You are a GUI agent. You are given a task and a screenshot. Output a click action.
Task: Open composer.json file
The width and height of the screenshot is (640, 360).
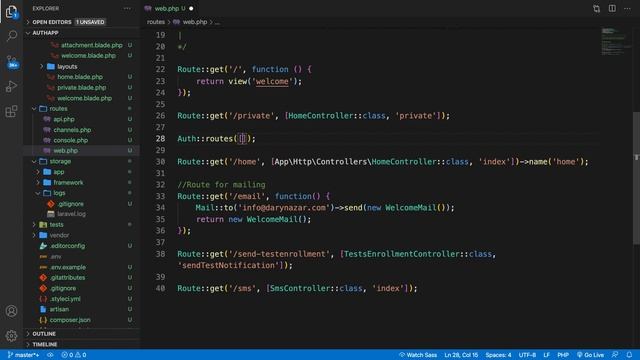click(x=70, y=320)
